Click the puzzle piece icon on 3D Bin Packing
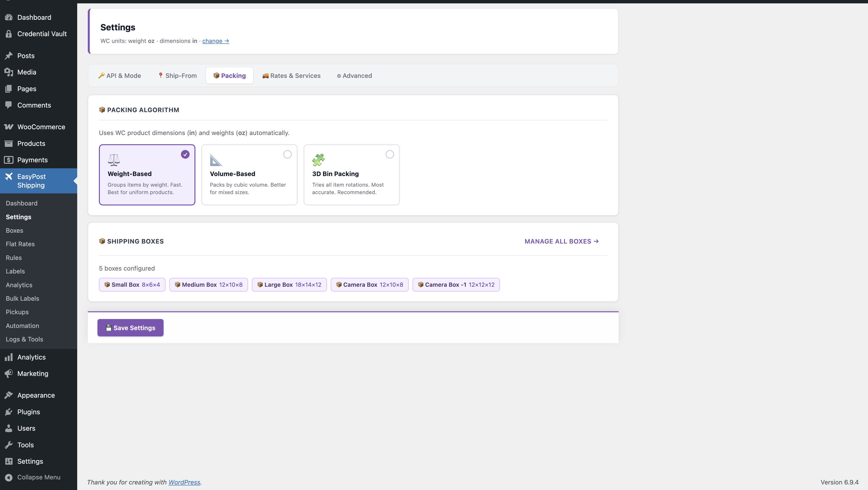The width and height of the screenshot is (868, 490). 318,160
